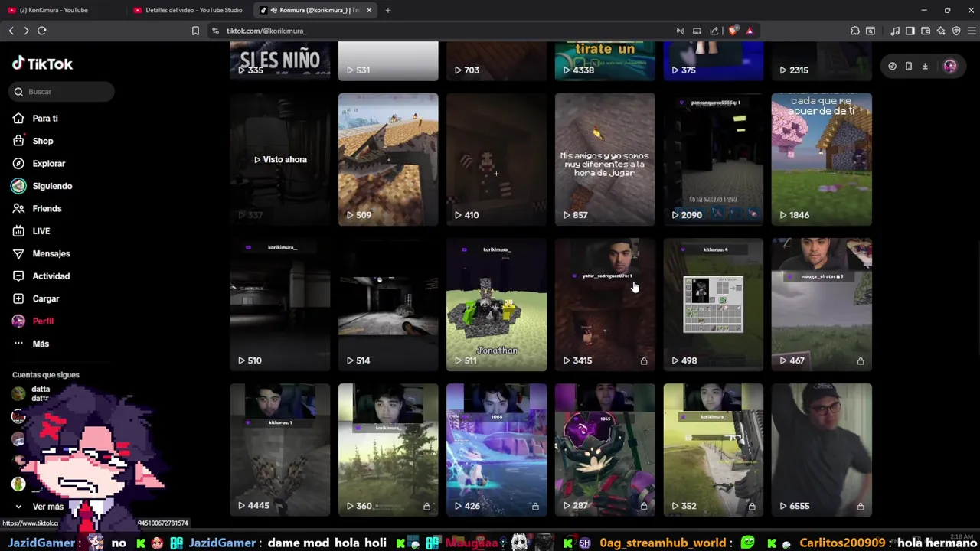980x551 pixels.
Task: Open video with 410 views
Action: [497, 159]
